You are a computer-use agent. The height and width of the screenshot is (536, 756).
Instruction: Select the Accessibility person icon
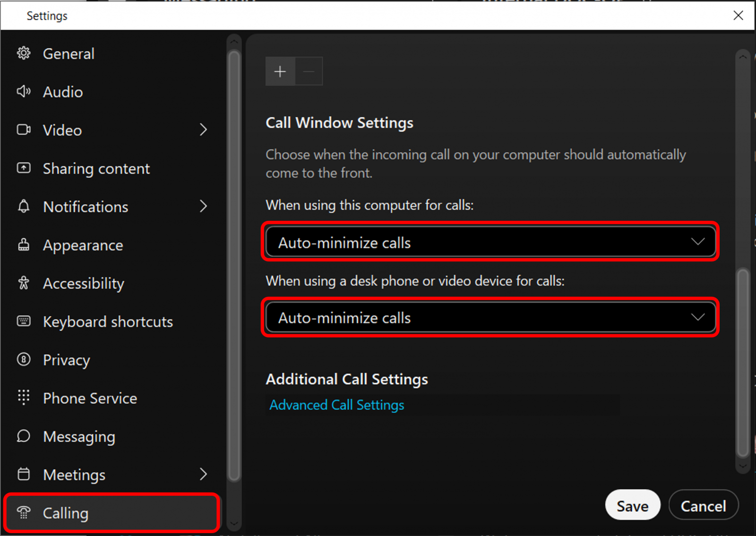(23, 283)
